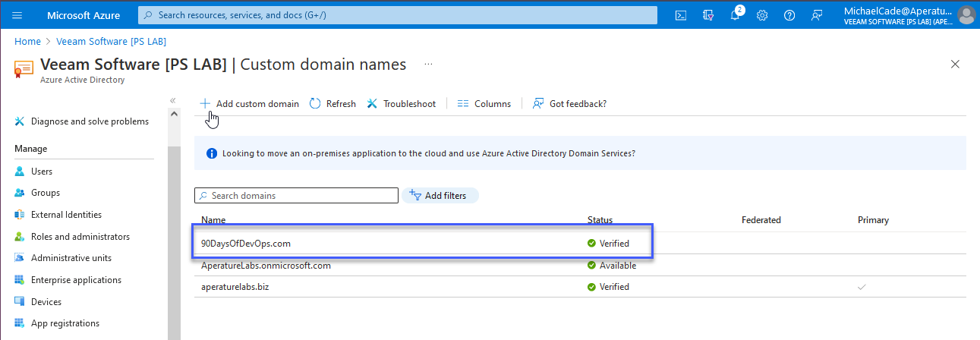Open 90DaysOfDevOps.com domain entry
980x340 pixels.
(246, 244)
